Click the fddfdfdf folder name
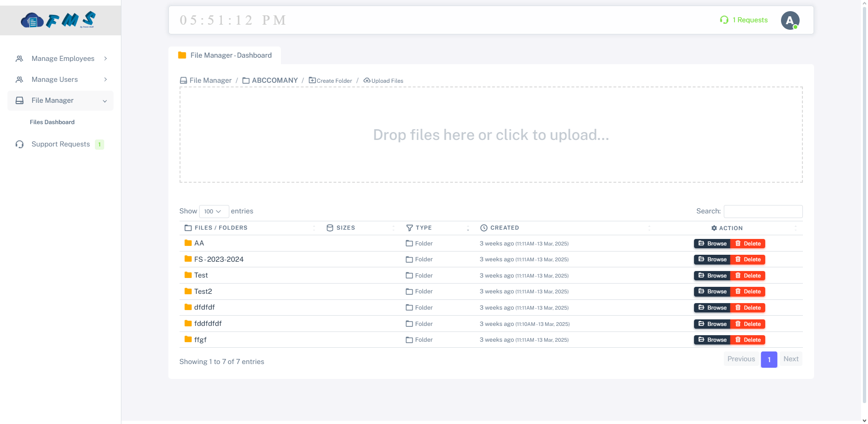 [x=208, y=324]
